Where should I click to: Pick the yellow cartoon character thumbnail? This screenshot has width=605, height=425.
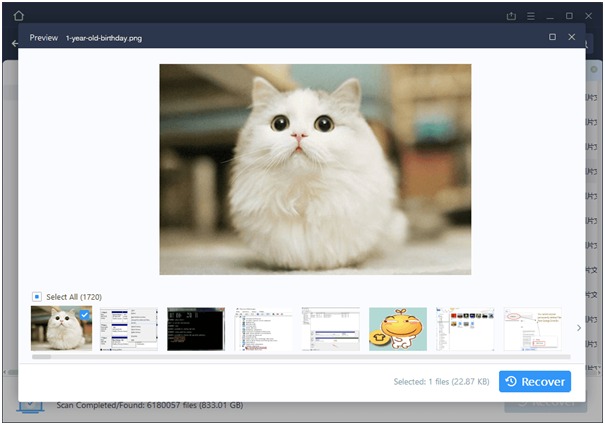[x=398, y=329]
